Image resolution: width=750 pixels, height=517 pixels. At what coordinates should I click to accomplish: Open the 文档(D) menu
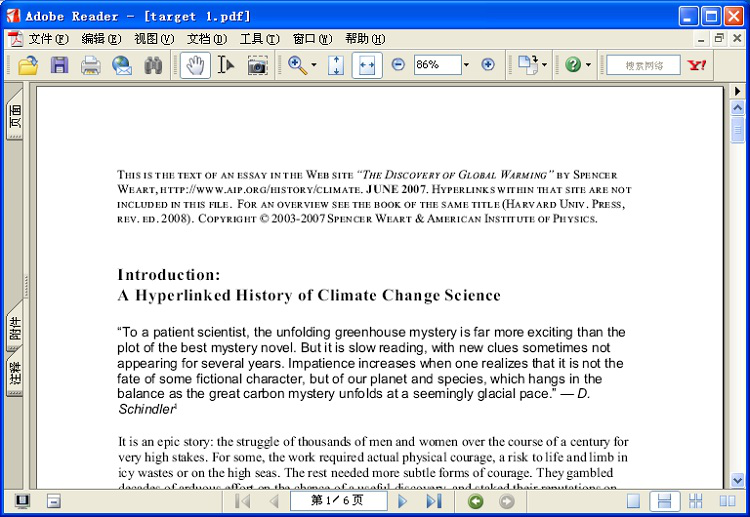[207, 39]
